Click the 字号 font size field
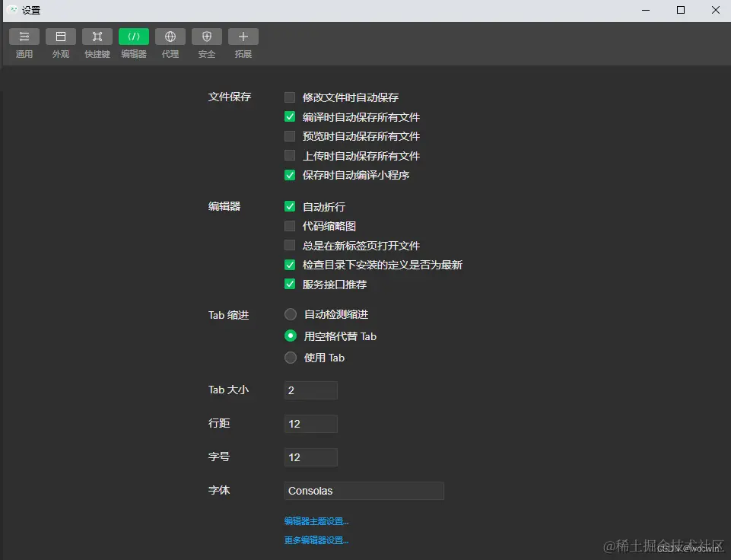 tap(311, 457)
